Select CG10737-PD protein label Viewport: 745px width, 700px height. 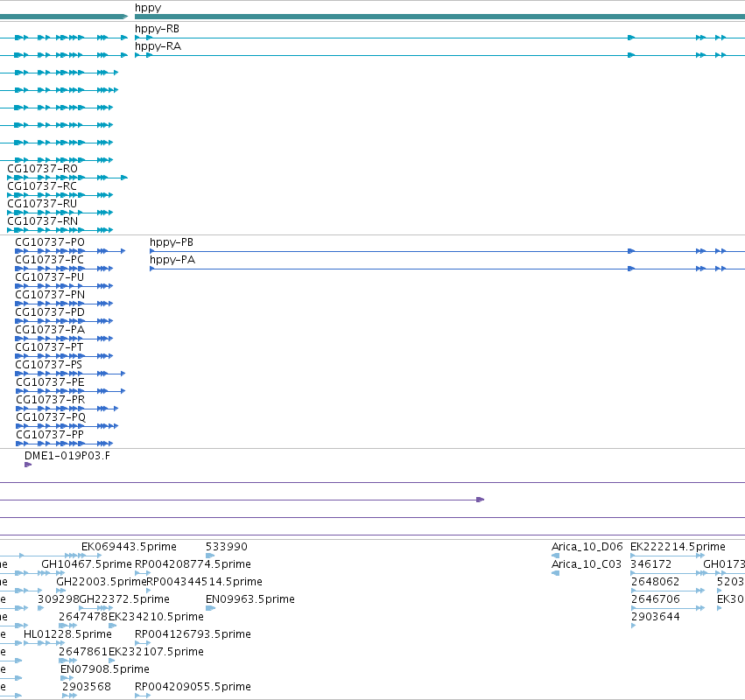tap(50, 312)
